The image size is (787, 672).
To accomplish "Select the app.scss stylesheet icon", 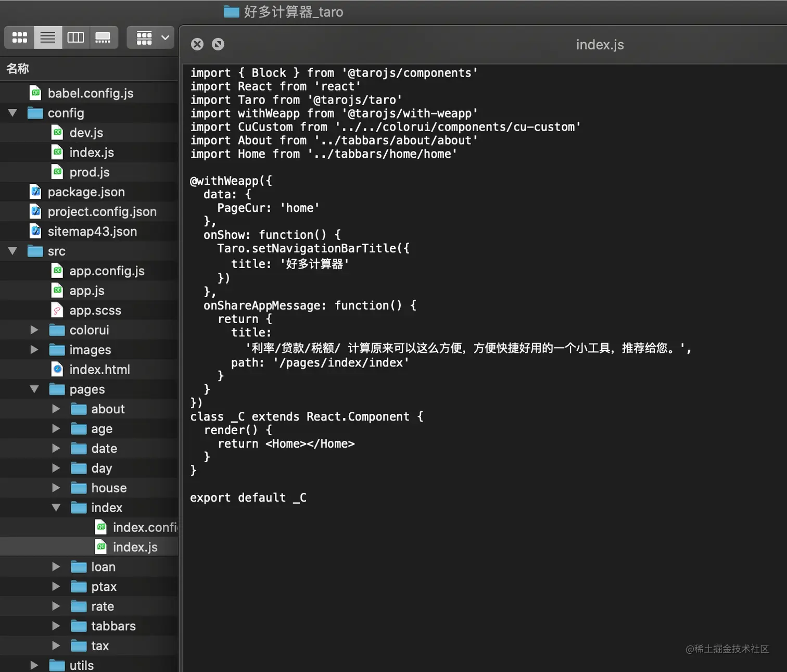I will click(57, 310).
